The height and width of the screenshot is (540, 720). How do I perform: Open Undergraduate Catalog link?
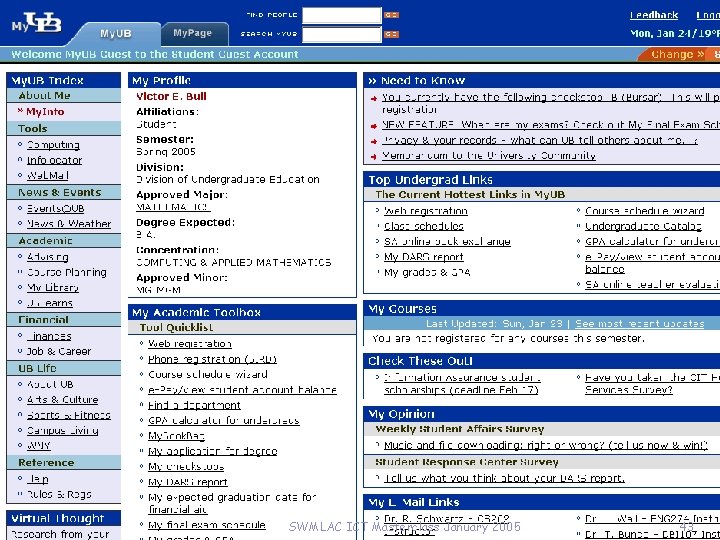(643, 226)
